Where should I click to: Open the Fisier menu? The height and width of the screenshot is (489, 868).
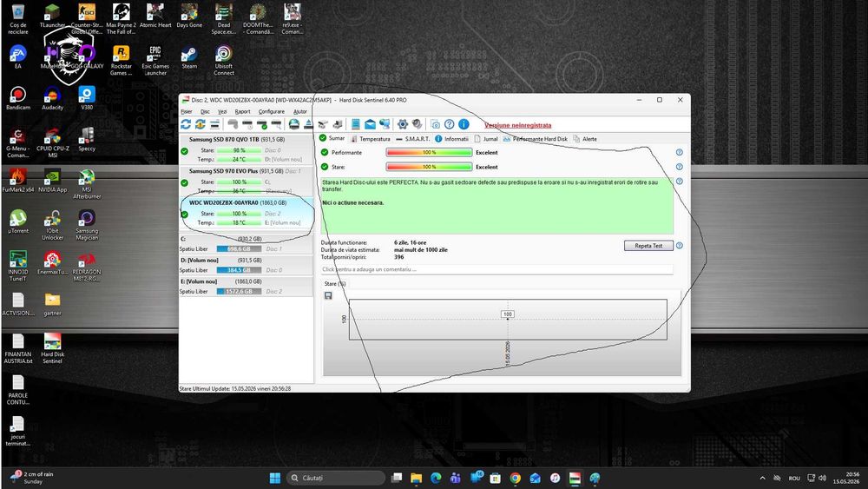(186, 111)
